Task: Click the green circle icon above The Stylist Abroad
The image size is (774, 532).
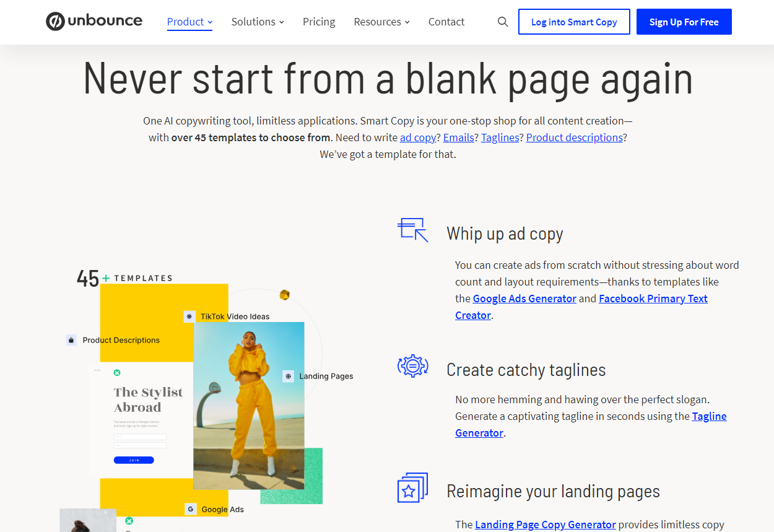Action: click(x=117, y=373)
